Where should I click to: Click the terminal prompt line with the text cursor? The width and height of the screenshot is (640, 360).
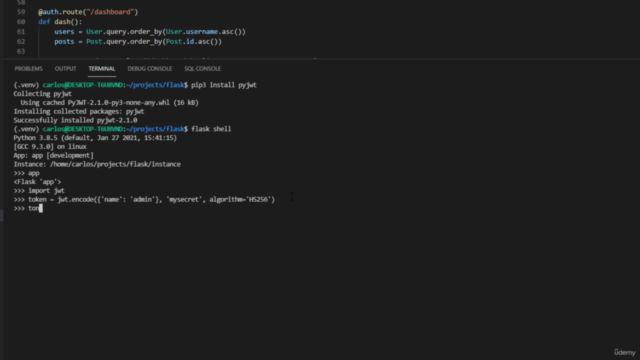tap(28, 208)
